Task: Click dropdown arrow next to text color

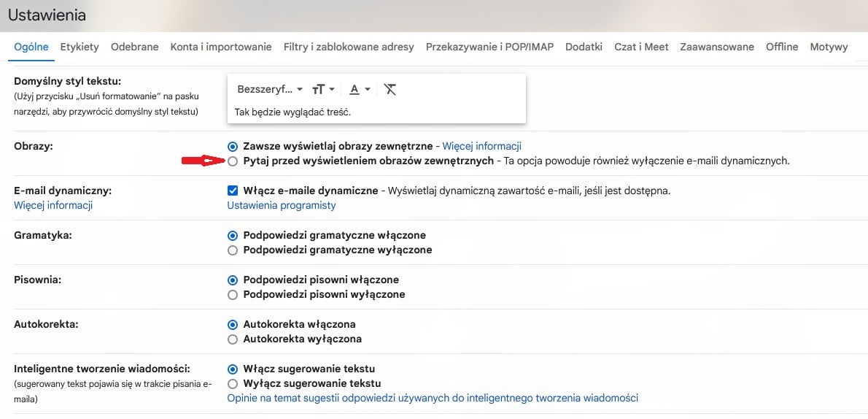Action: 368,89
